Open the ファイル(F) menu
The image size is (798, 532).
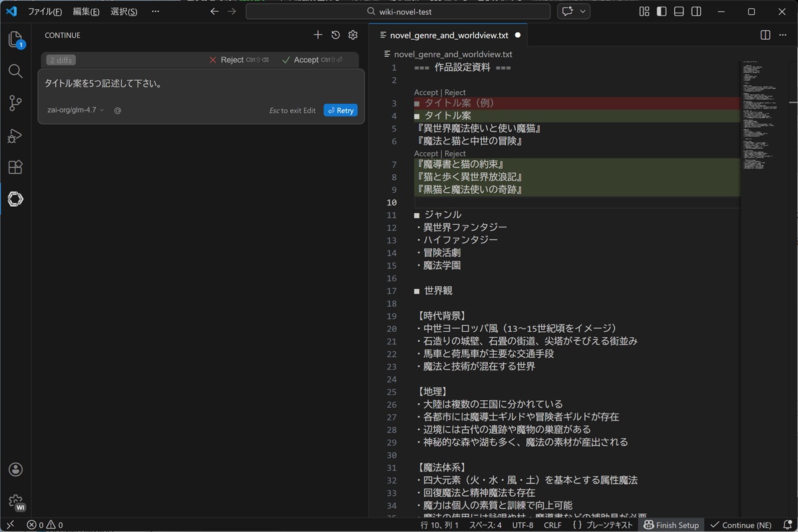(45, 12)
